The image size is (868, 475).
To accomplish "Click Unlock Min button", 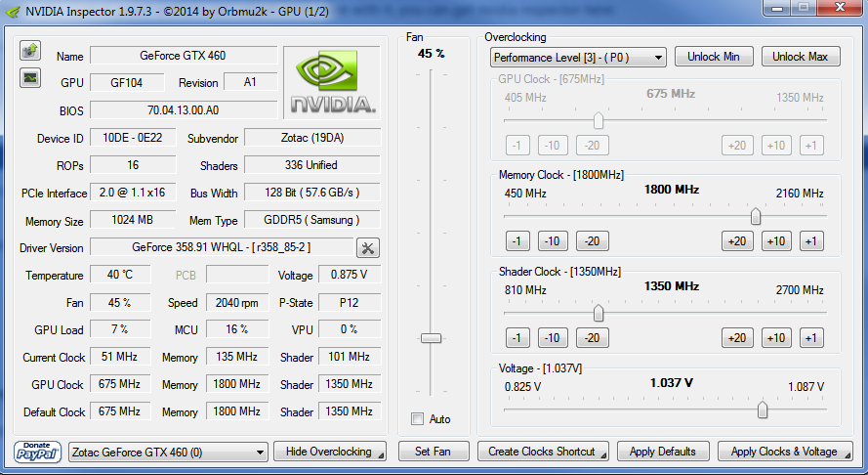I will 714,57.
